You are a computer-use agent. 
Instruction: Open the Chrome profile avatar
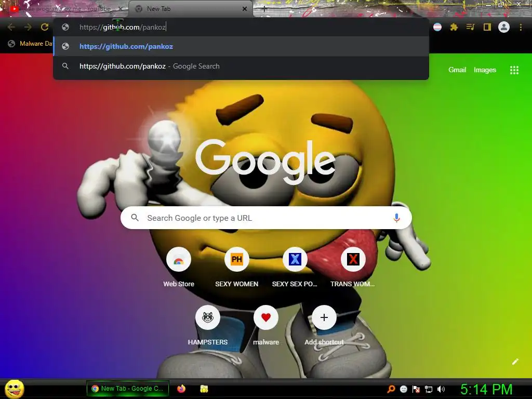pyautogui.click(x=504, y=27)
